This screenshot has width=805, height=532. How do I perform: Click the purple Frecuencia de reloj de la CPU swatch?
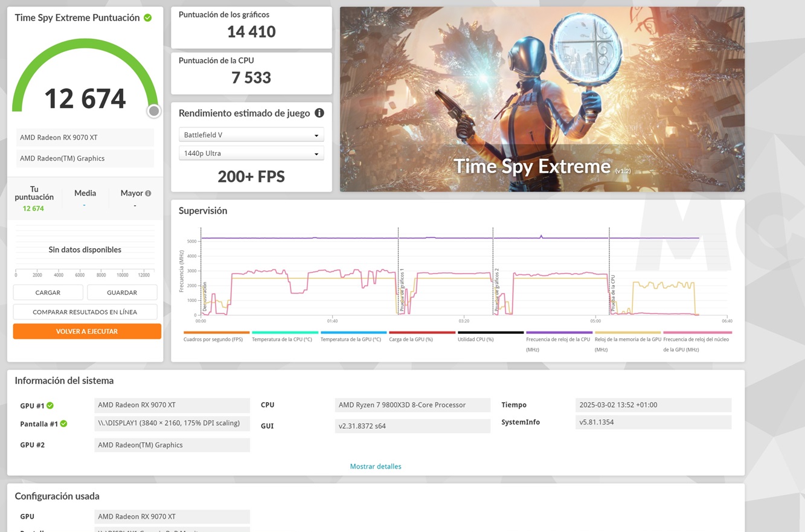tap(559, 333)
